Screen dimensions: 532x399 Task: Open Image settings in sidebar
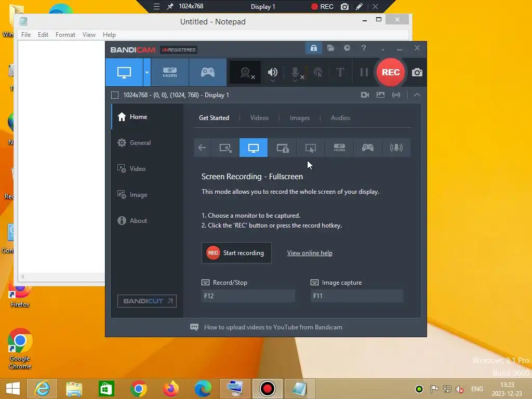tap(147, 195)
